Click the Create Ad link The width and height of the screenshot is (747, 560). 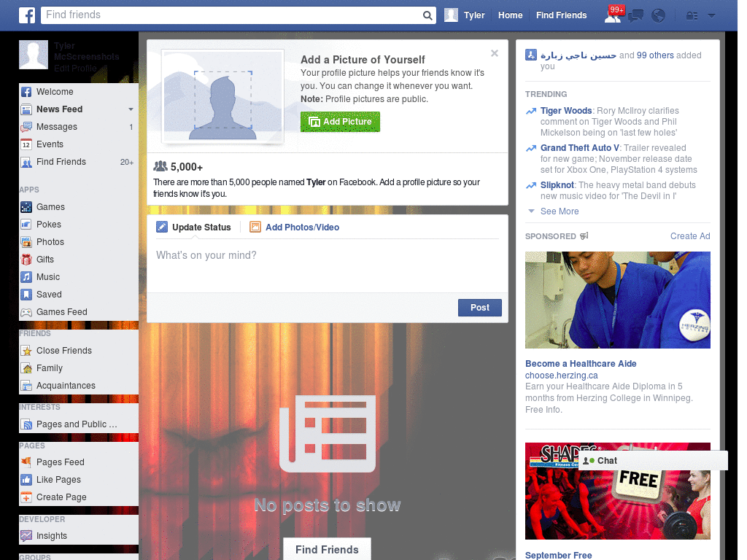click(x=690, y=236)
